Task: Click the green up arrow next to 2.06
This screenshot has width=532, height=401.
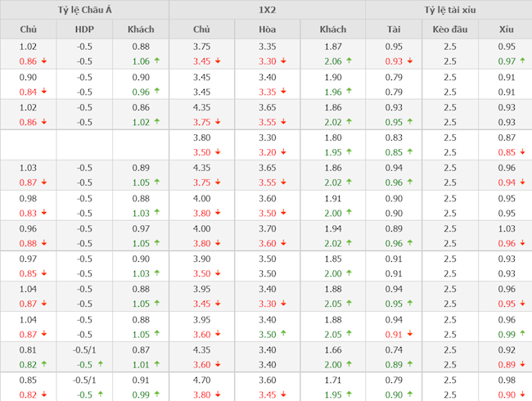Action: [349, 61]
